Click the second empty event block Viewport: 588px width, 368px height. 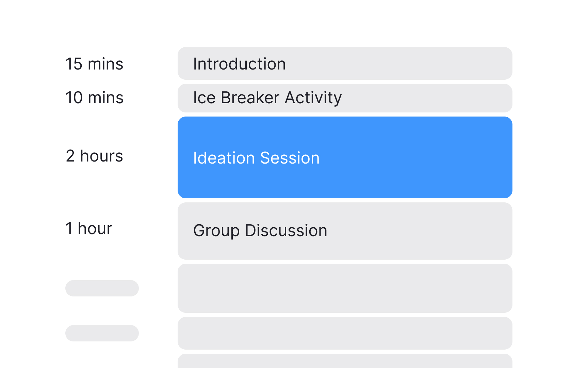(345, 333)
